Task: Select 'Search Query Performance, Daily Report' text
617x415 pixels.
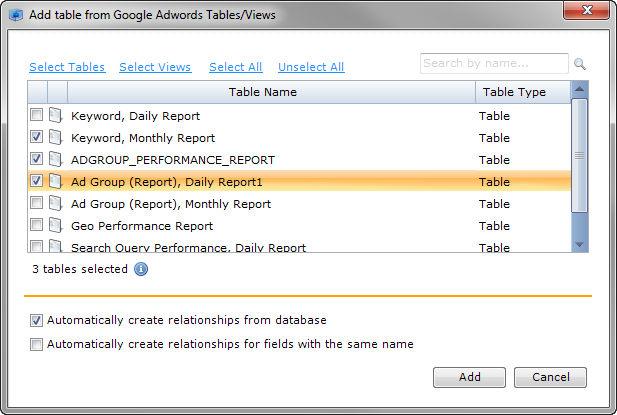Action: (x=188, y=247)
